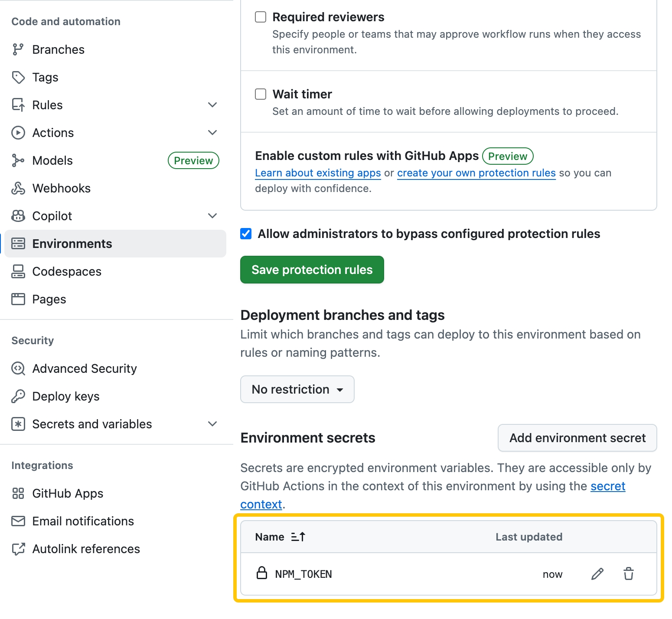Click the Models Preview badge
The height and width of the screenshot is (619, 672).
tap(193, 160)
